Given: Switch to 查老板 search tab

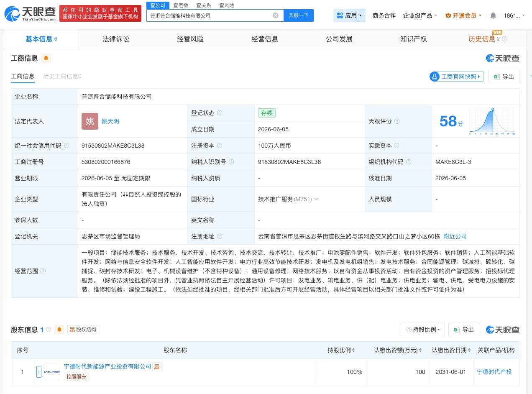Looking at the screenshot, I should click(x=181, y=5).
